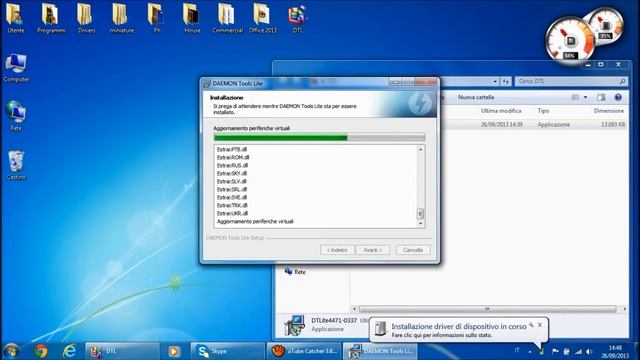Select the Rete desktop icon
Viewport: 640px width, 360px height.
16,116
